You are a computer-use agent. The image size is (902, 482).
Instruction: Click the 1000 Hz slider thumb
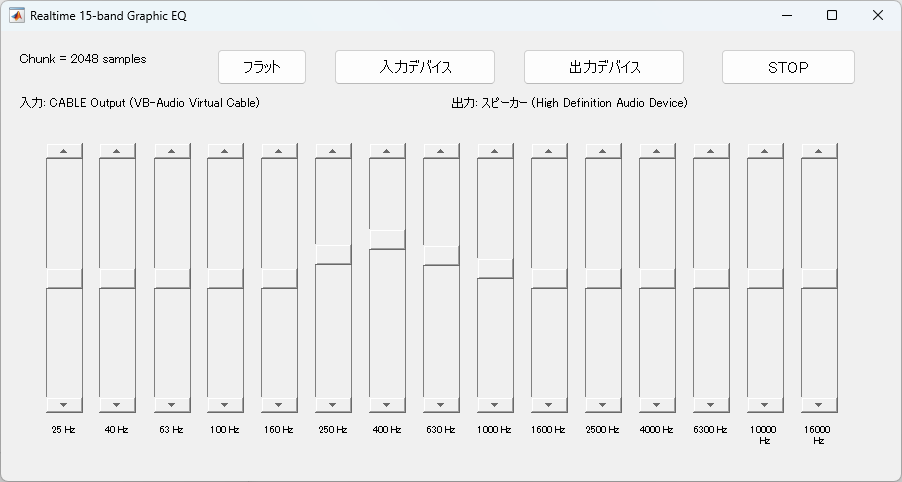(x=495, y=269)
